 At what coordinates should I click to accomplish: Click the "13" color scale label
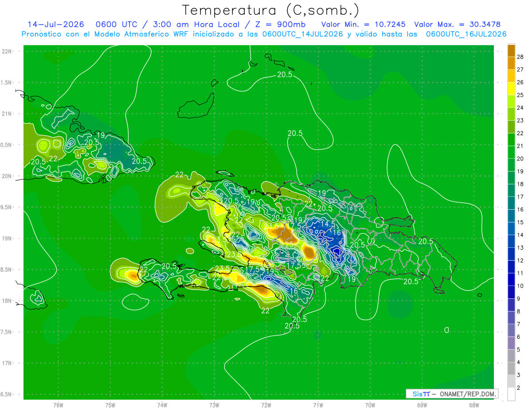point(520,248)
